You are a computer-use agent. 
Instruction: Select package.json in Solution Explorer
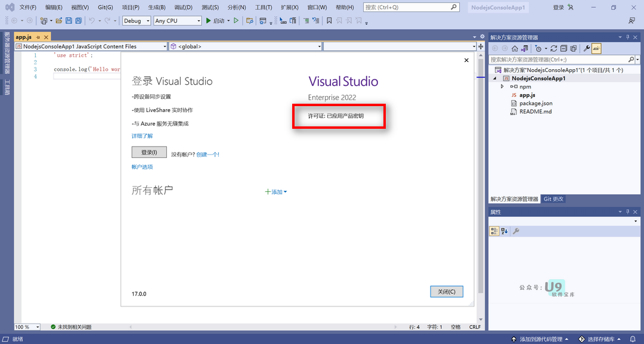click(535, 103)
